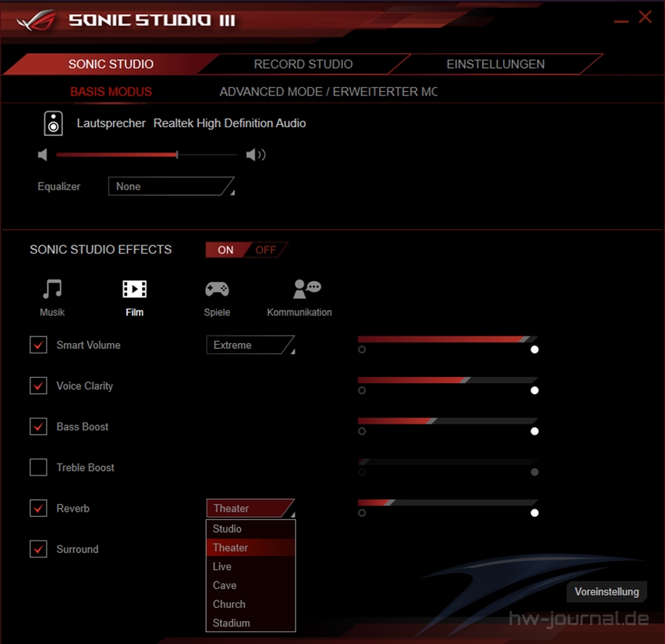Uncheck the Smart Volume checkbox
The image size is (665, 644).
click(38, 345)
